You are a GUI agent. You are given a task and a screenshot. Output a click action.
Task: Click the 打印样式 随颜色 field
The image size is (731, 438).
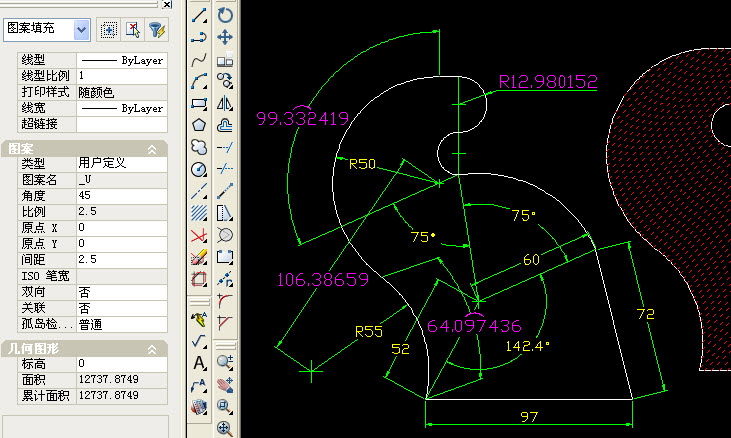click(x=122, y=92)
